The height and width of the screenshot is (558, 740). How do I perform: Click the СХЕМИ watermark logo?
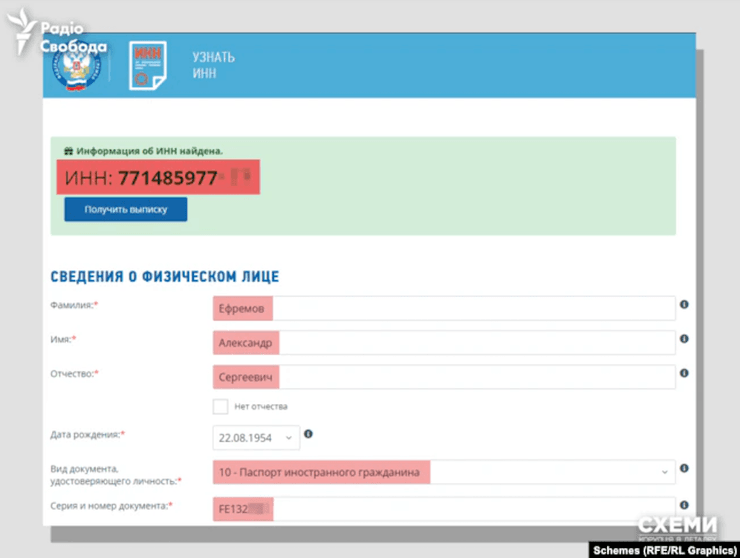click(677, 527)
